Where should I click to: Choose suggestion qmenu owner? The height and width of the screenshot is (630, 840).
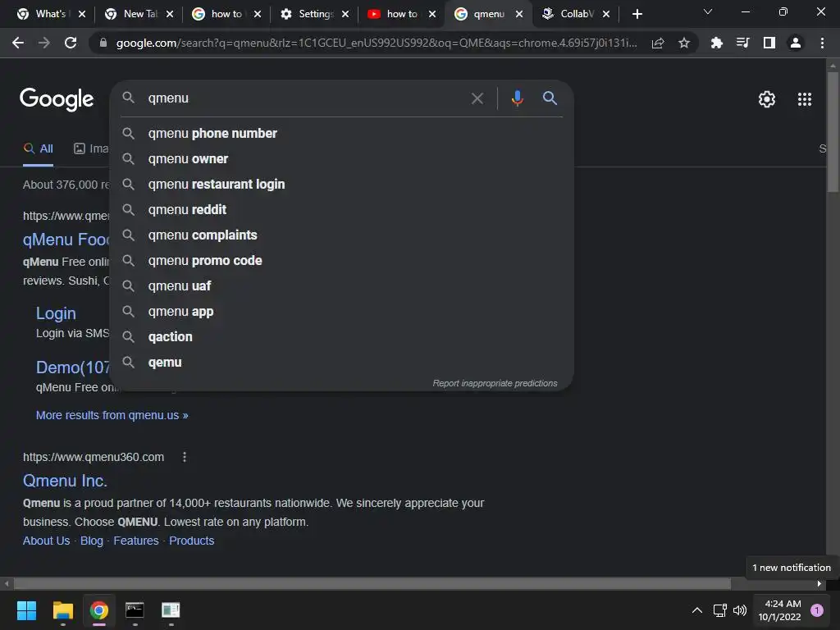click(342, 158)
